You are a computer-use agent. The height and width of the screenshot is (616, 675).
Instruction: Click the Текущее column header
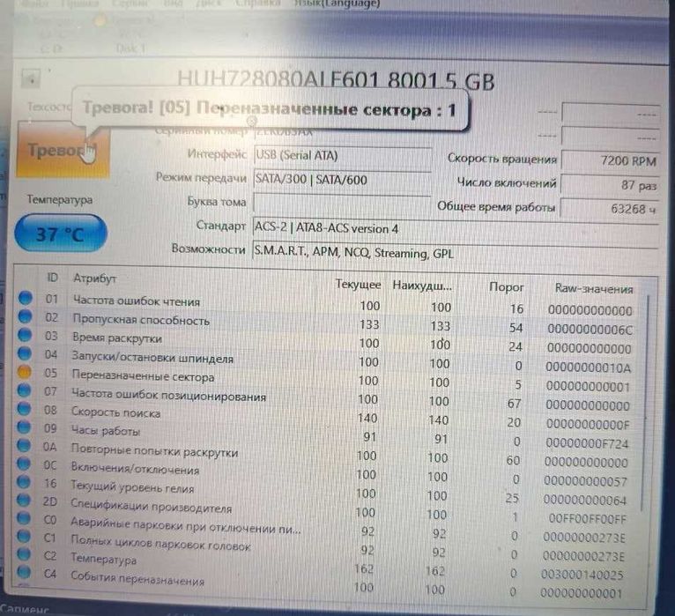click(358, 285)
